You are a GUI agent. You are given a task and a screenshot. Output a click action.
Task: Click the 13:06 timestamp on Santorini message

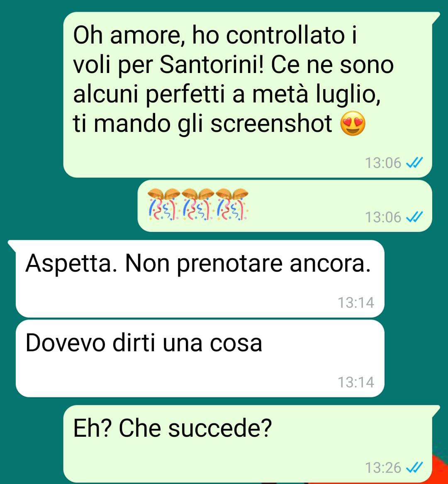coord(383,163)
